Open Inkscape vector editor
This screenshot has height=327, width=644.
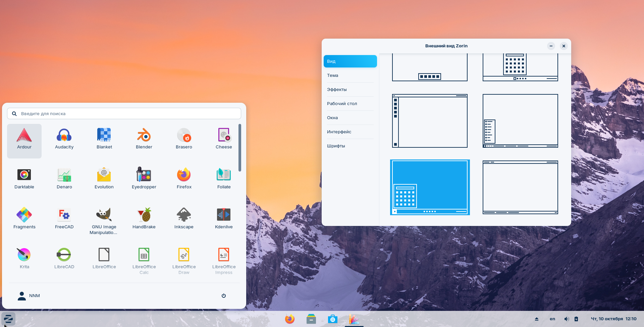[184, 221]
